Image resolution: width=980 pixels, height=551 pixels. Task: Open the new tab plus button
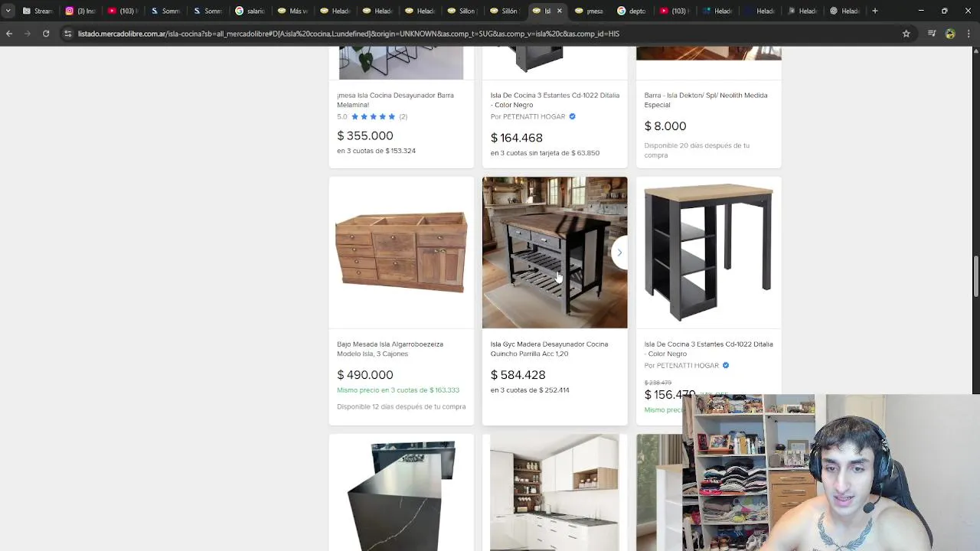coord(875,11)
